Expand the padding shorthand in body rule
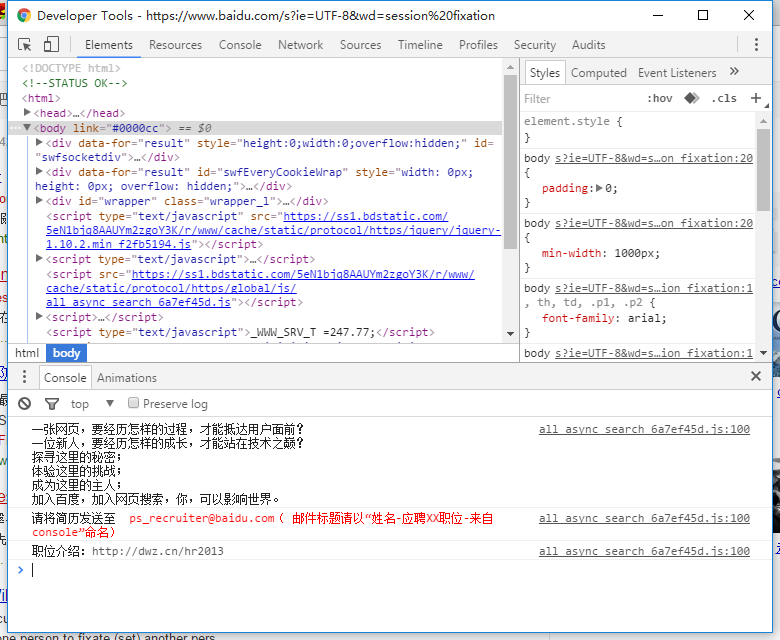This screenshot has width=780, height=640. [598, 188]
